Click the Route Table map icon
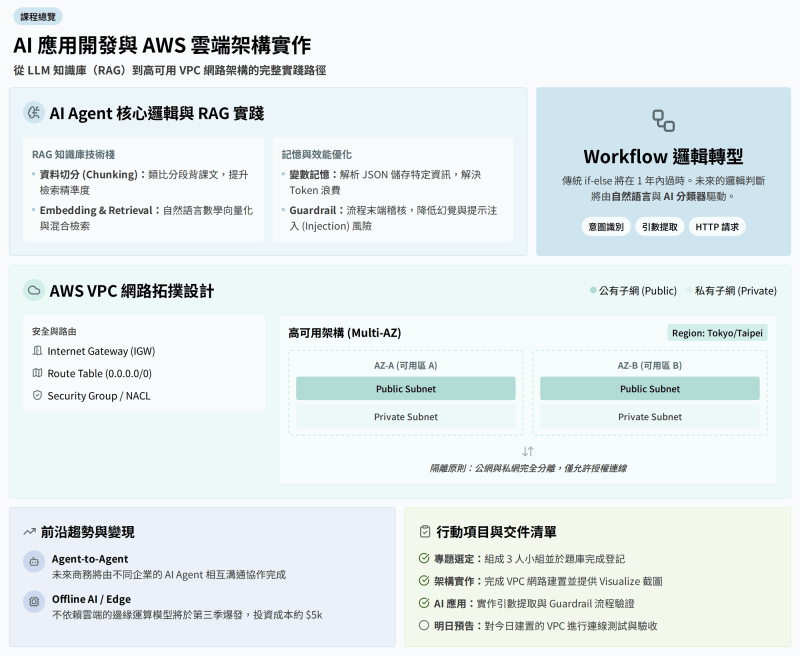This screenshot has width=800, height=656. coord(37,373)
